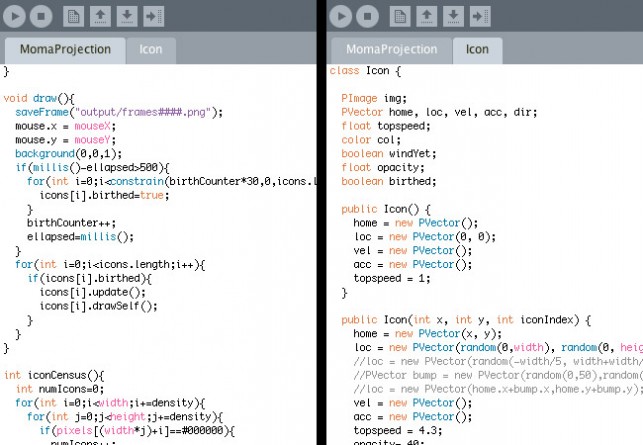Click 'icons[i].drawSelf();' line
Image resolution: width=643 pixels, height=445 pixels.
98,307
